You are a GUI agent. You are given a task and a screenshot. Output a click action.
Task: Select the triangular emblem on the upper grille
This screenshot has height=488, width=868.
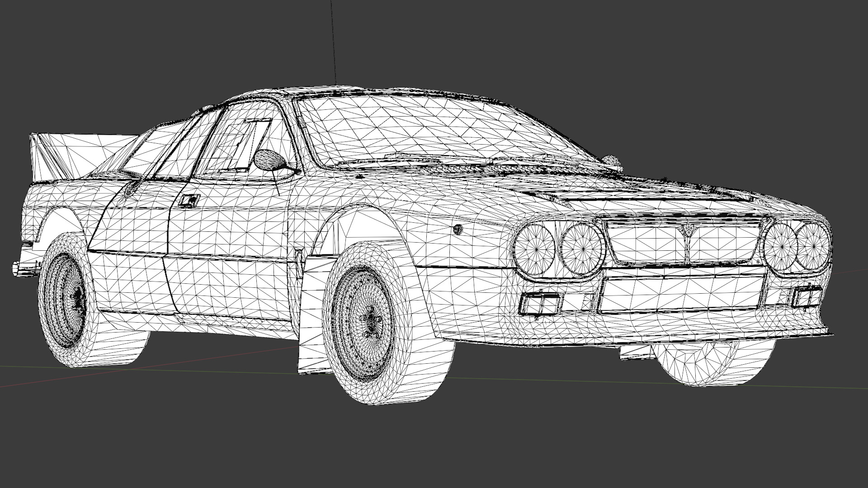tap(688, 230)
